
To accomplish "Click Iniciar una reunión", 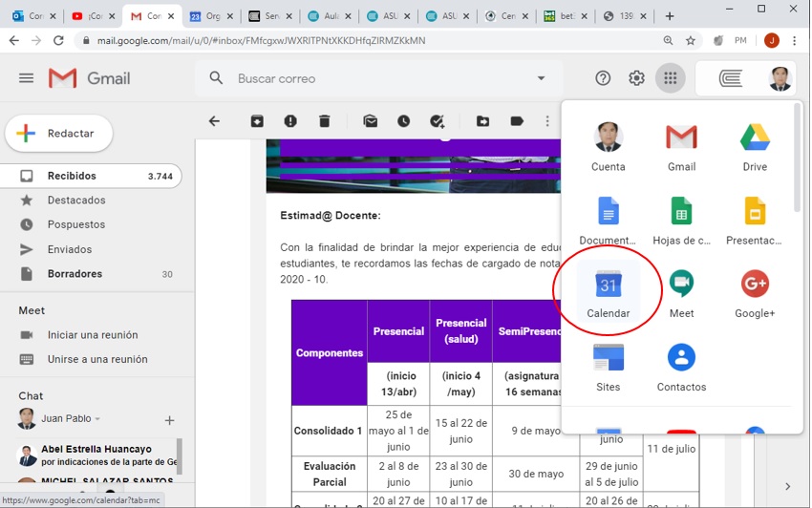I will click(93, 335).
